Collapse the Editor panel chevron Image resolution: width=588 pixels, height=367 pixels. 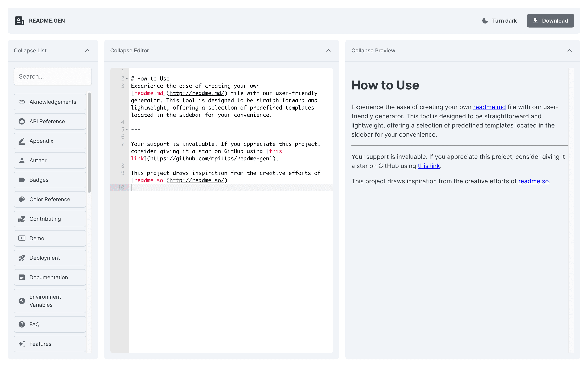point(328,50)
